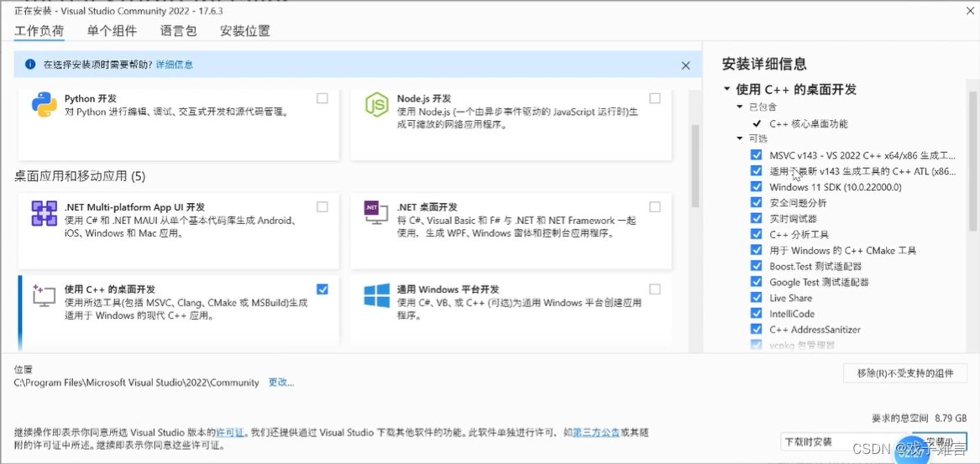
Task: Click the Python 开发 workload card title
Action: pos(91,99)
